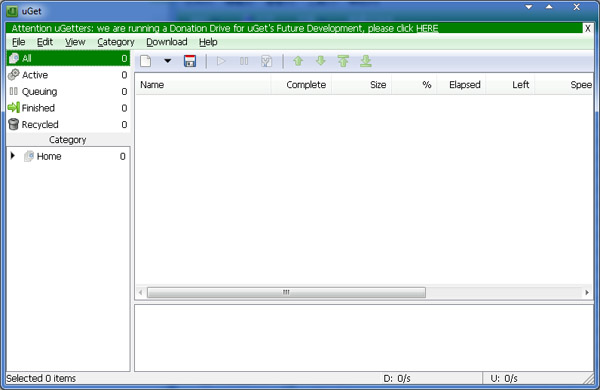The width and height of the screenshot is (600, 390).
Task: Click the Category header label
Action: pyautogui.click(x=67, y=140)
